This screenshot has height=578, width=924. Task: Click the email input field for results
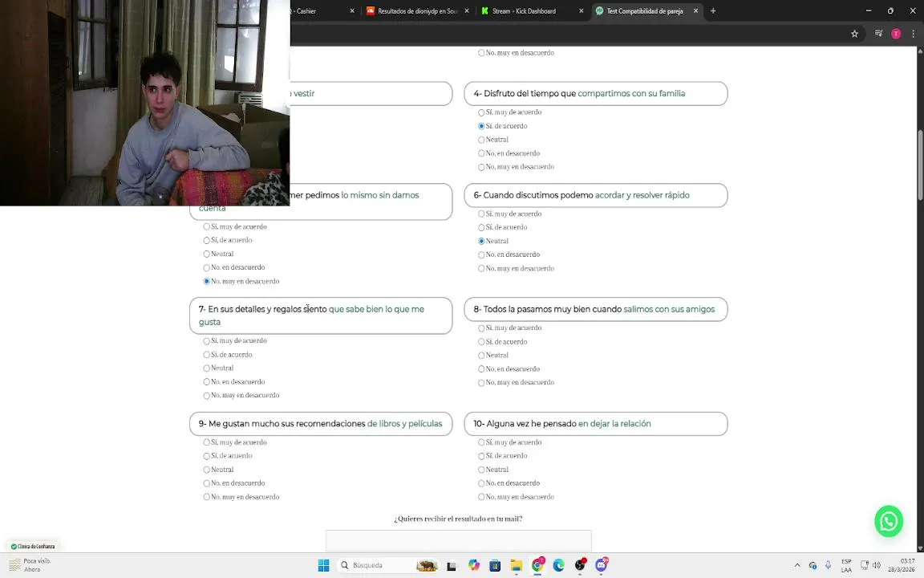point(459,541)
